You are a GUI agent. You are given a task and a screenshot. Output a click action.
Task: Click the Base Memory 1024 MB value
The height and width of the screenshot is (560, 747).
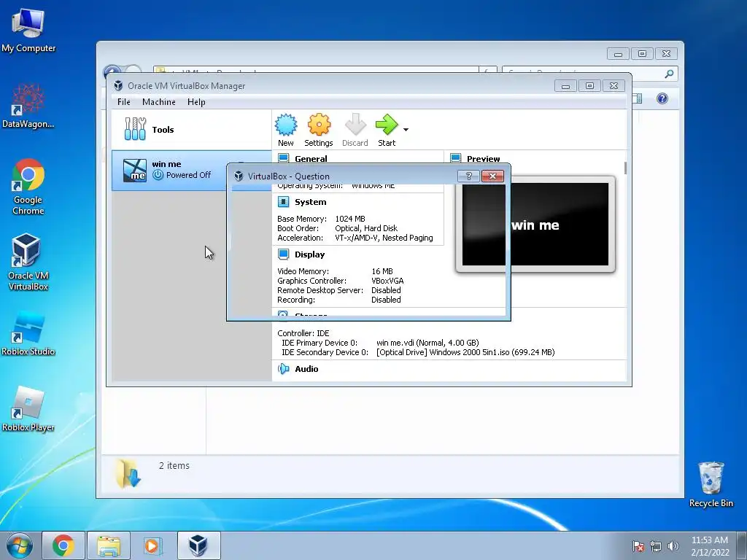point(350,219)
